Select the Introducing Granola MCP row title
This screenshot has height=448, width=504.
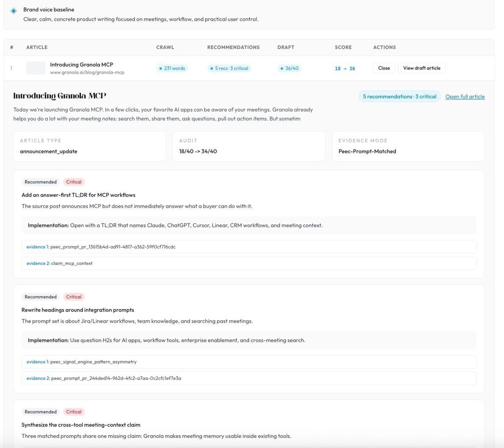click(81, 65)
